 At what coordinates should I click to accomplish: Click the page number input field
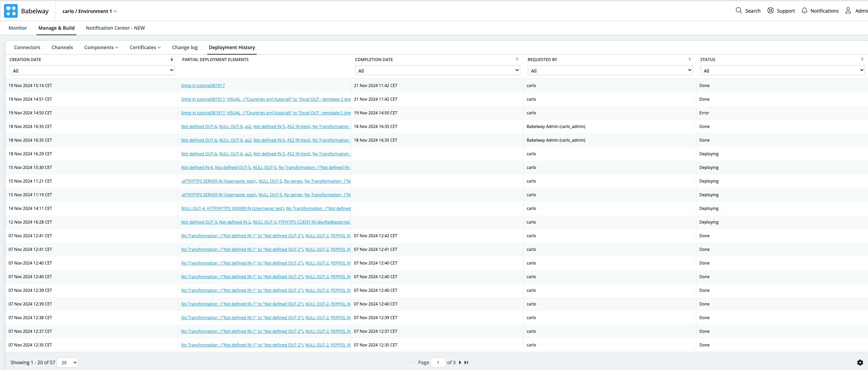438,362
